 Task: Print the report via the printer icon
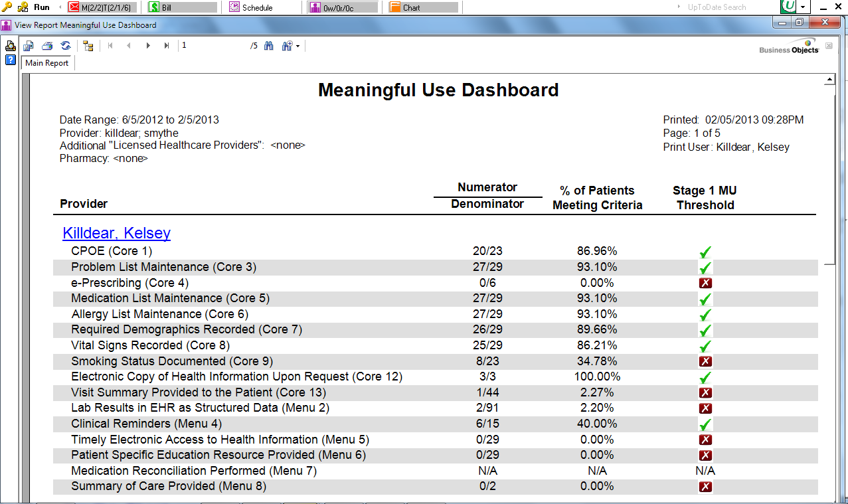[x=46, y=46]
